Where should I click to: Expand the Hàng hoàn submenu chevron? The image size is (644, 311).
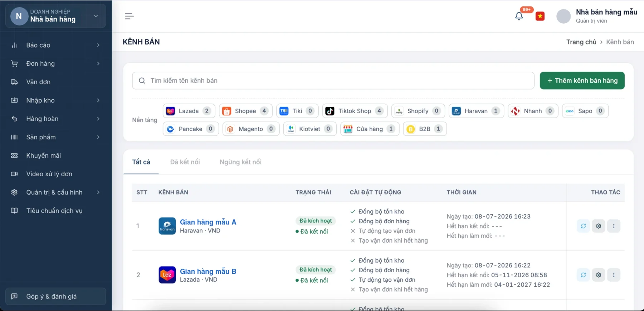pyautogui.click(x=98, y=119)
